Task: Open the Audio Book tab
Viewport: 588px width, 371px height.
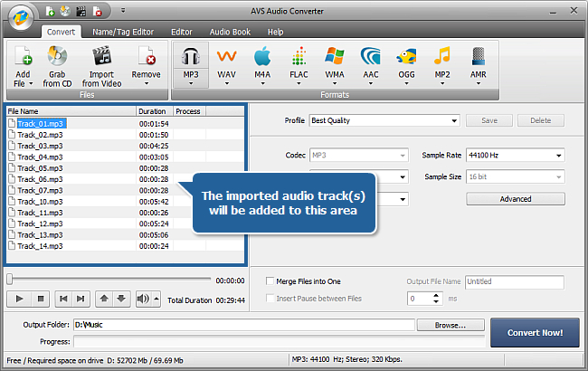Action: (x=230, y=32)
